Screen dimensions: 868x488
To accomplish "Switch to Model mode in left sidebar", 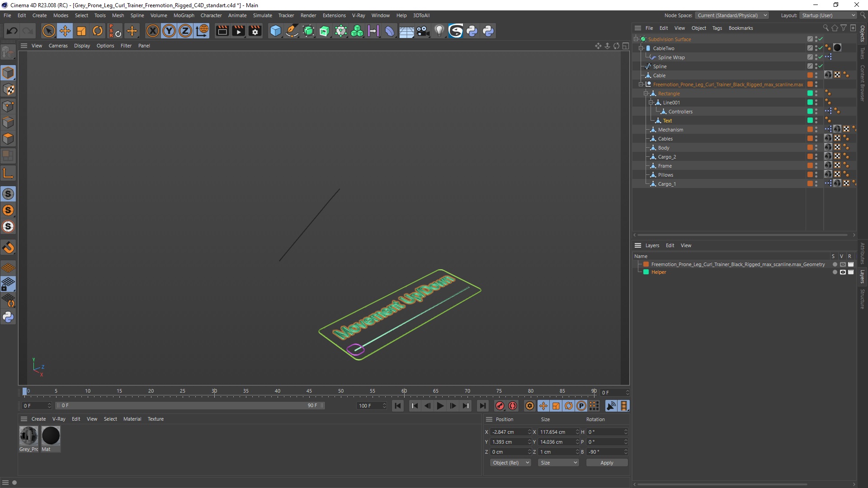I will point(8,73).
